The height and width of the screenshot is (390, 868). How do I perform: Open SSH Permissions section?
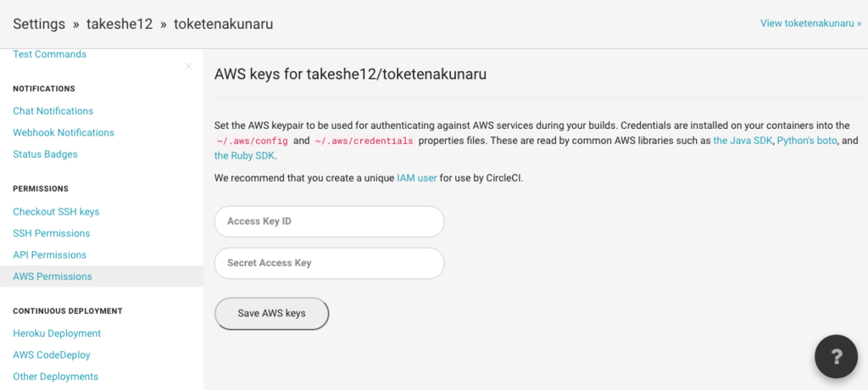[51, 233]
